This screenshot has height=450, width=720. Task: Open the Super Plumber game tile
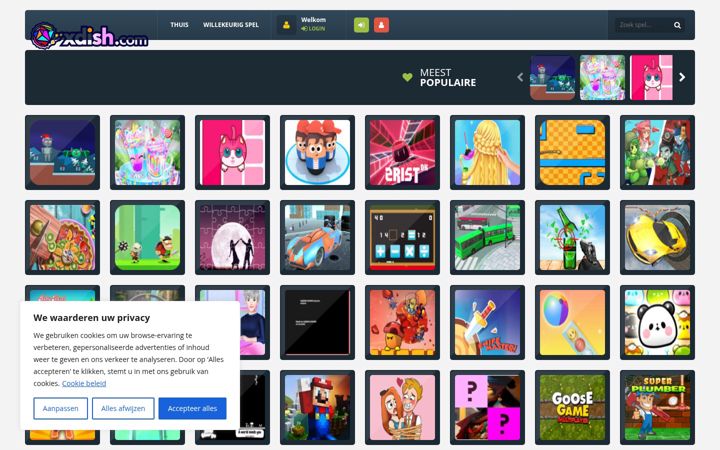[657, 407]
